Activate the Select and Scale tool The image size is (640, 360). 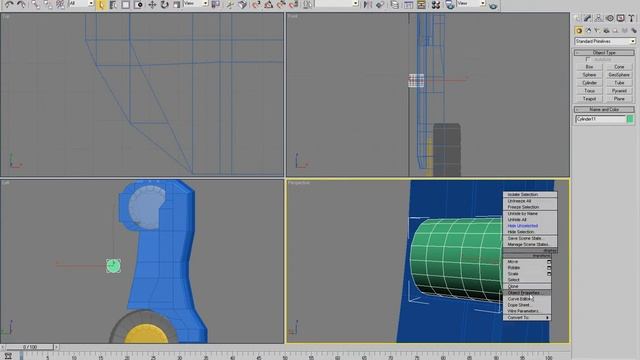tap(176, 4)
